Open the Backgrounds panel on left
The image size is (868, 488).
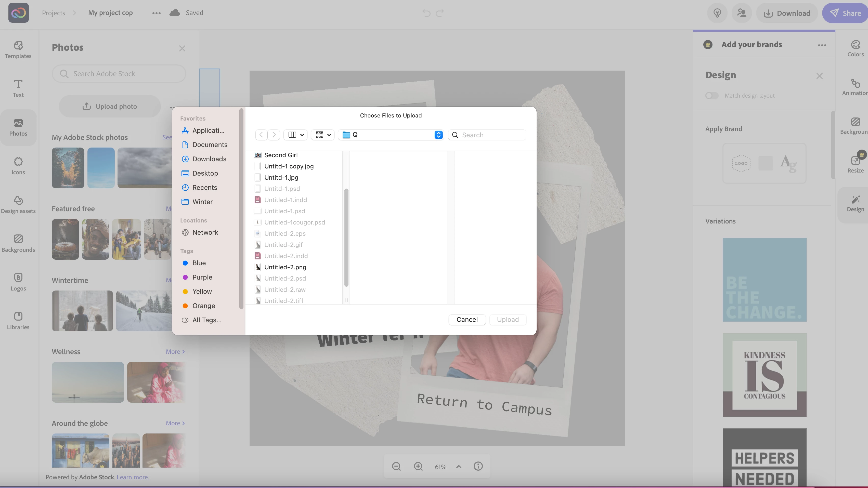18,243
